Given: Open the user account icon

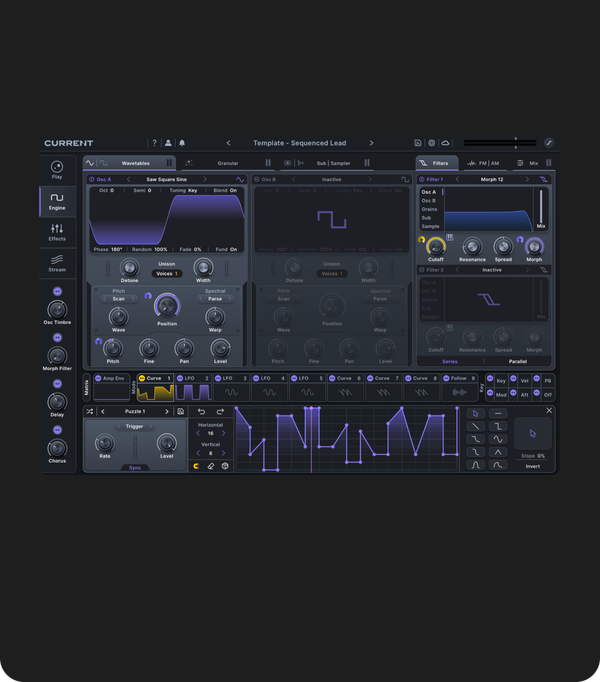Looking at the screenshot, I should (x=168, y=143).
